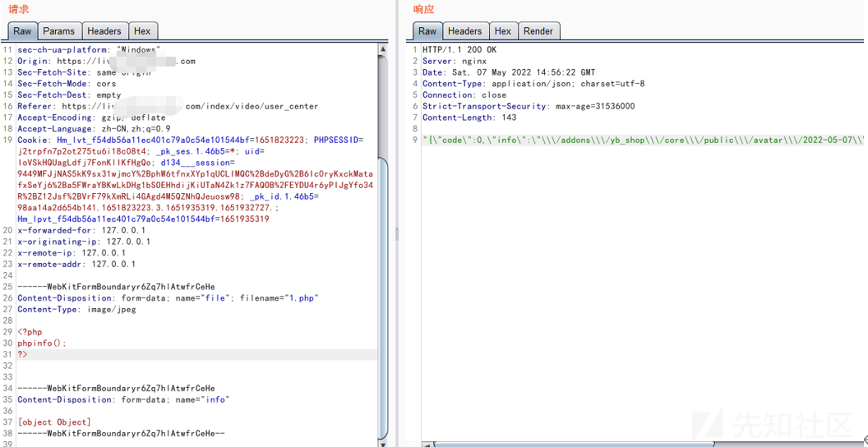The image size is (868, 447).
Task: Click the request pane scroll-up arrow
Action: pyautogui.click(x=383, y=49)
